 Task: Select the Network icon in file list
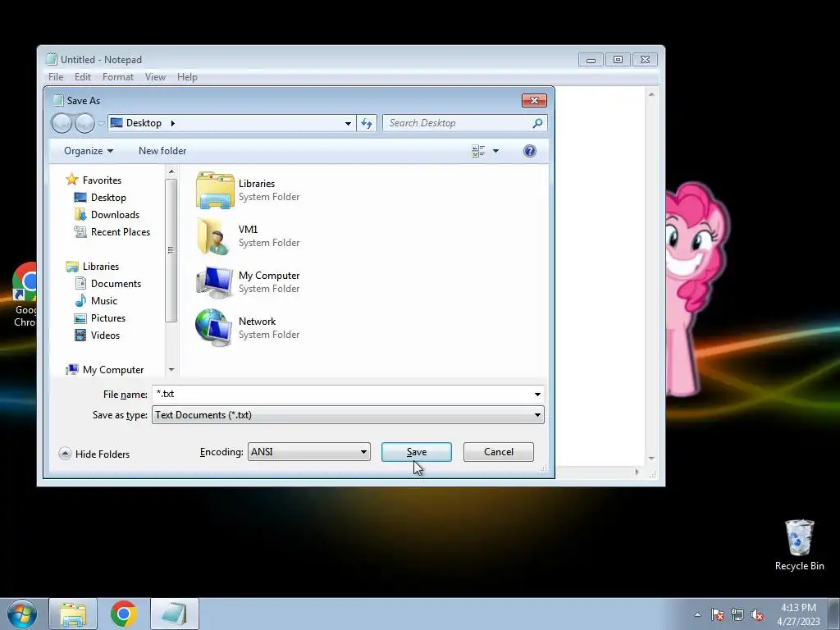pyautogui.click(x=214, y=328)
